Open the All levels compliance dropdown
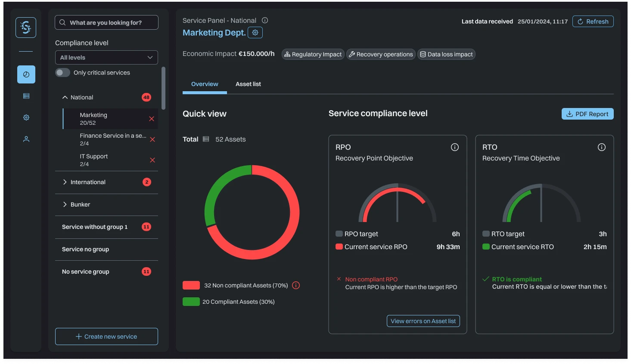 (106, 58)
